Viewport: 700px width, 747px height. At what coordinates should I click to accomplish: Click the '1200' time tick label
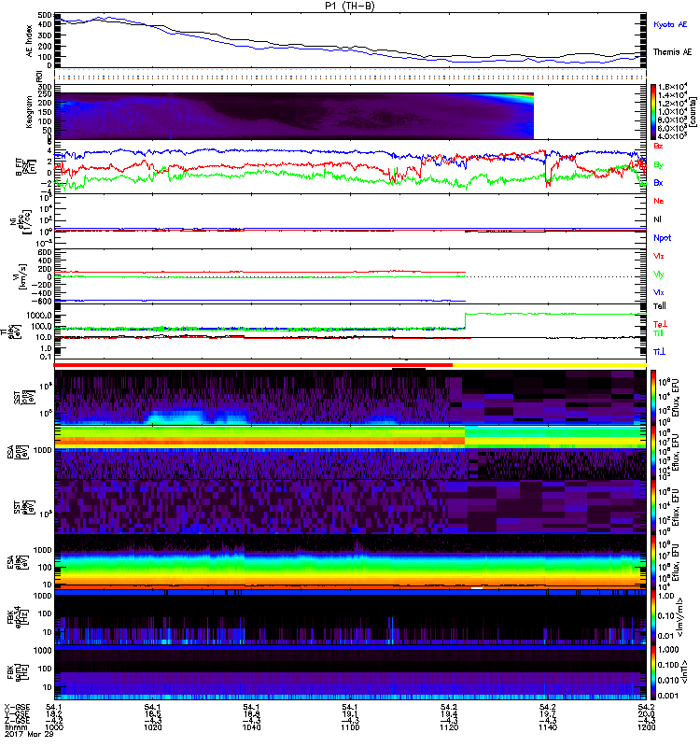[646, 727]
